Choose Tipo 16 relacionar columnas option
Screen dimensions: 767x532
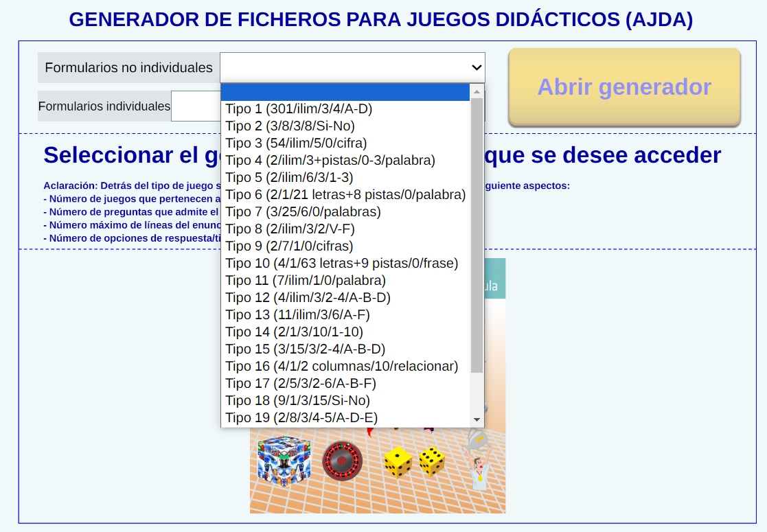point(341,366)
